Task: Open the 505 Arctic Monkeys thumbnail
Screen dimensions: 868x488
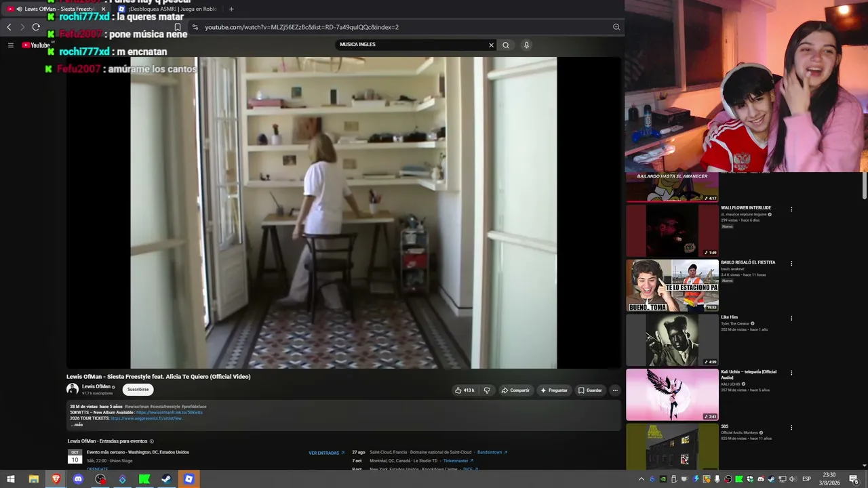Action: click(672, 447)
